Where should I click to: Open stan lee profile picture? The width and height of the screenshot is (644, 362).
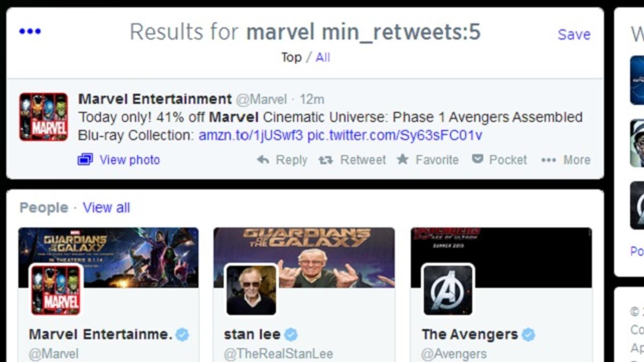(251, 290)
